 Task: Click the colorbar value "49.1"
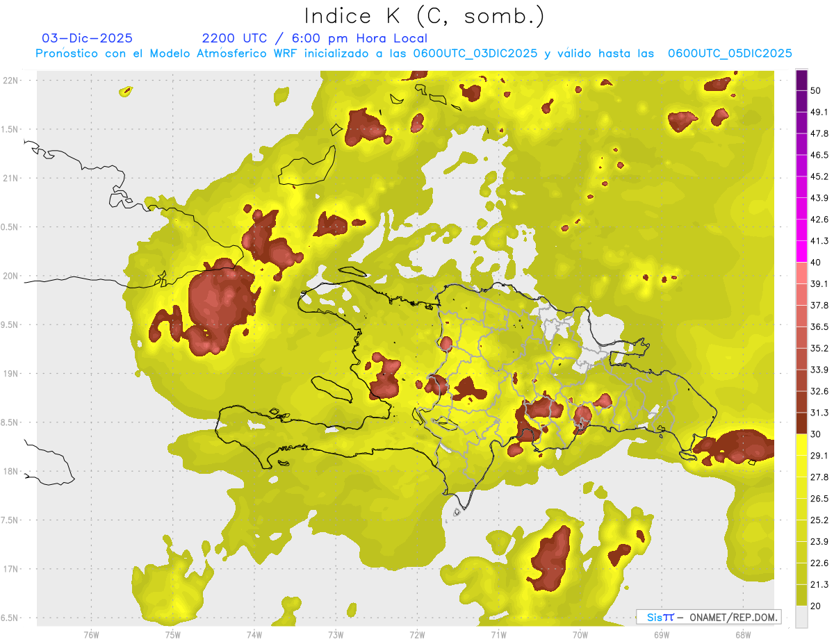819,112
